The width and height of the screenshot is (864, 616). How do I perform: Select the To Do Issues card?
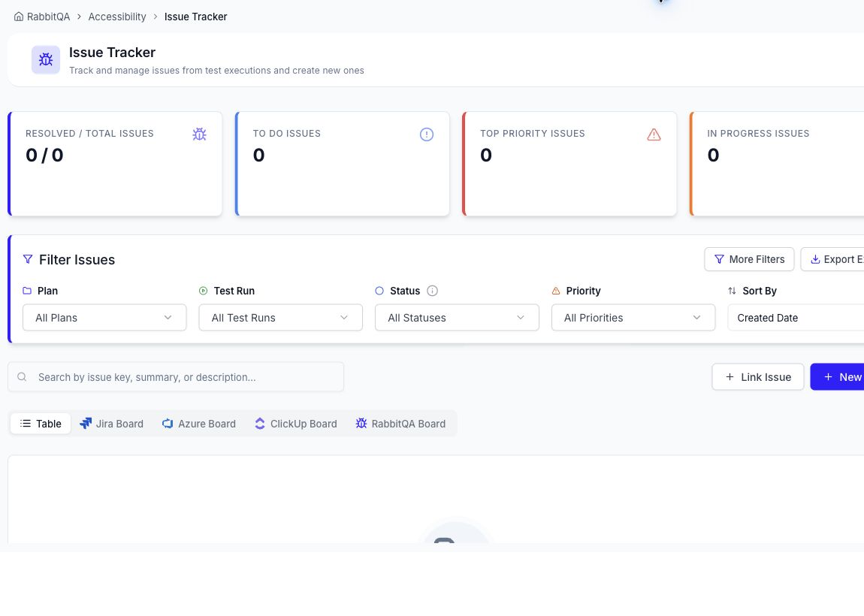tap(342, 164)
